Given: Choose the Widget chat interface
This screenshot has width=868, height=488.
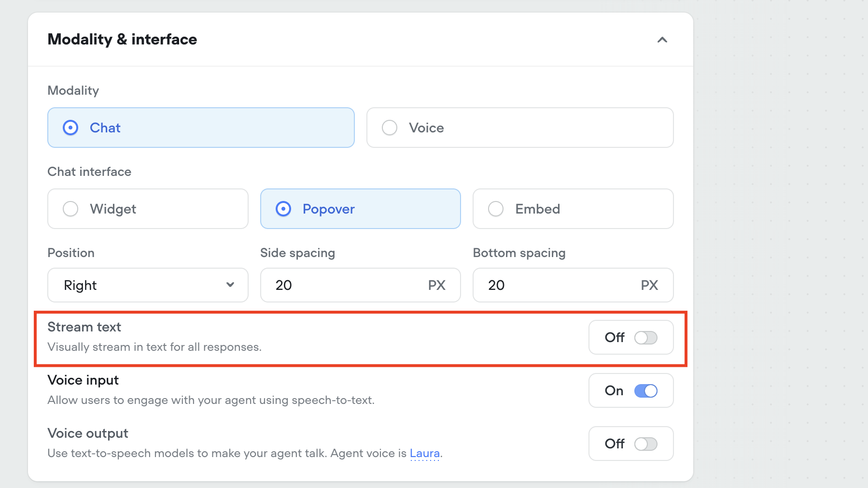Looking at the screenshot, I should click(148, 209).
